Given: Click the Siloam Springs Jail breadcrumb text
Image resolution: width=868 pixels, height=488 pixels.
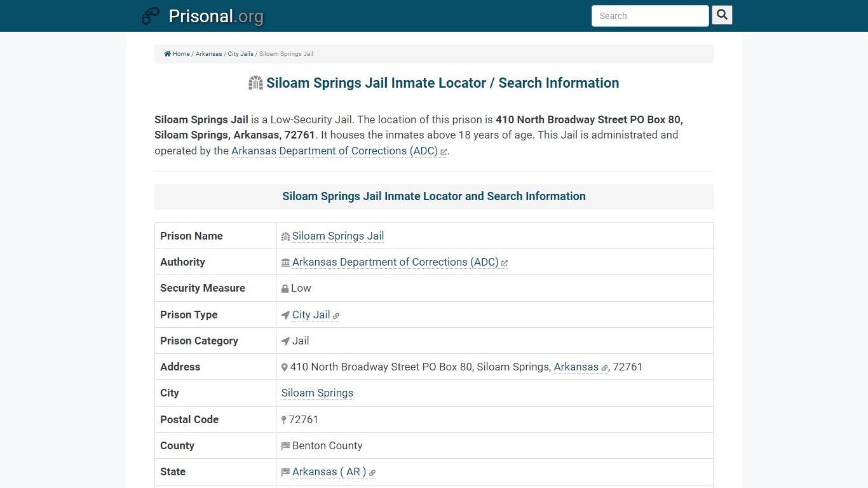Looking at the screenshot, I should pyautogui.click(x=286, y=54).
